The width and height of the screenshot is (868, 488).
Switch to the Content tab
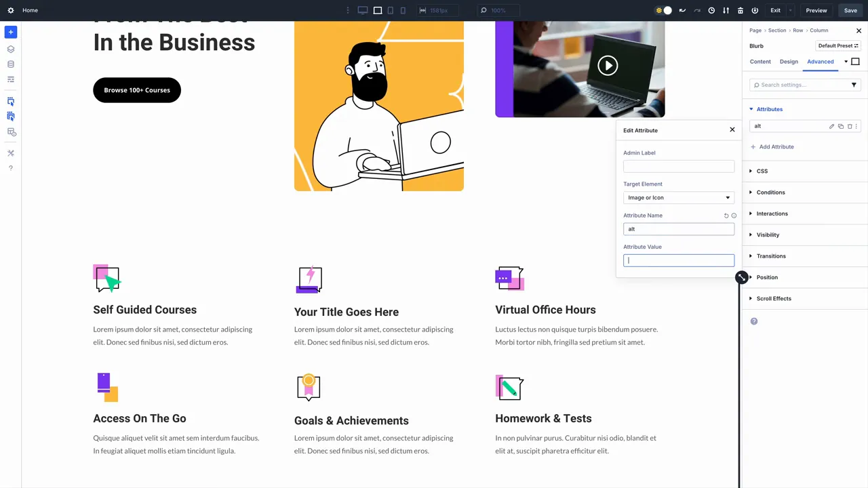coord(760,61)
